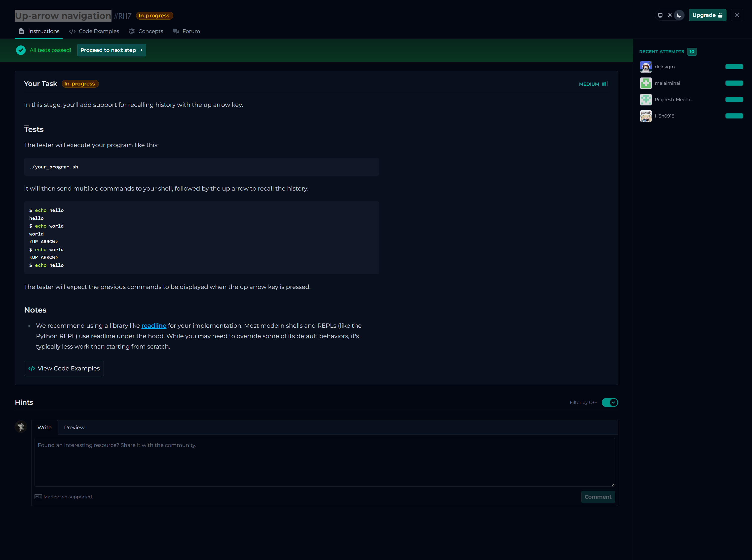Click HSn0918's avatar thumbnail
The image size is (752, 560).
(x=646, y=116)
